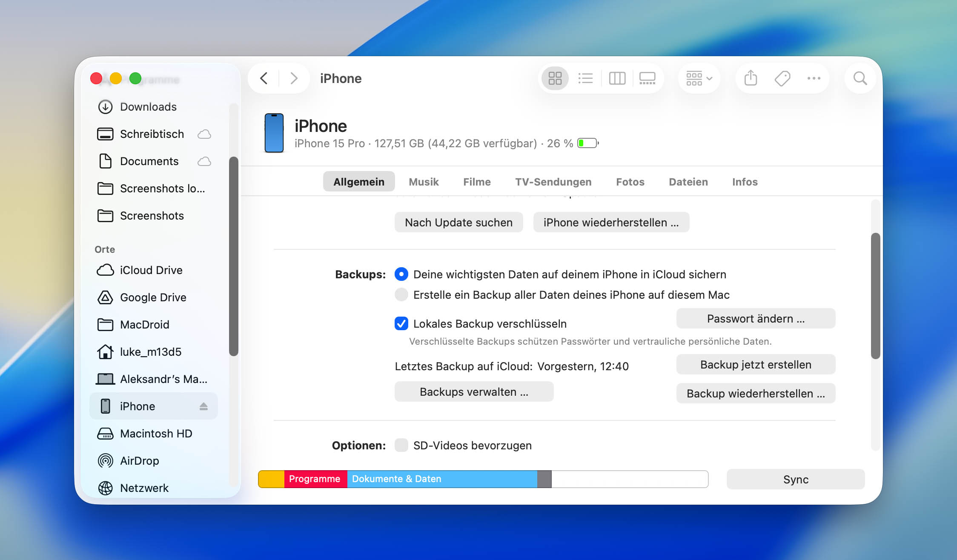Image resolution: width=957 pixels, height=560 pixels.
Task: Click iPhone wiederherstellen button
Action: [611, 223]
